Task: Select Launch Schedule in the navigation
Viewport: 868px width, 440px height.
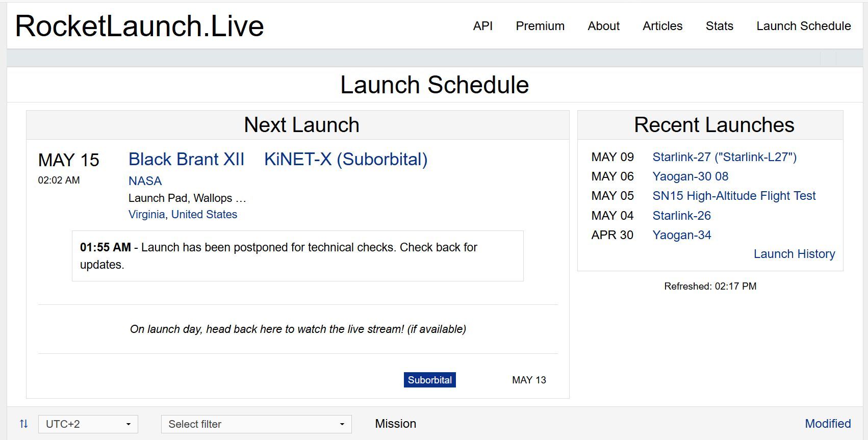Action: tap(803, 26)
